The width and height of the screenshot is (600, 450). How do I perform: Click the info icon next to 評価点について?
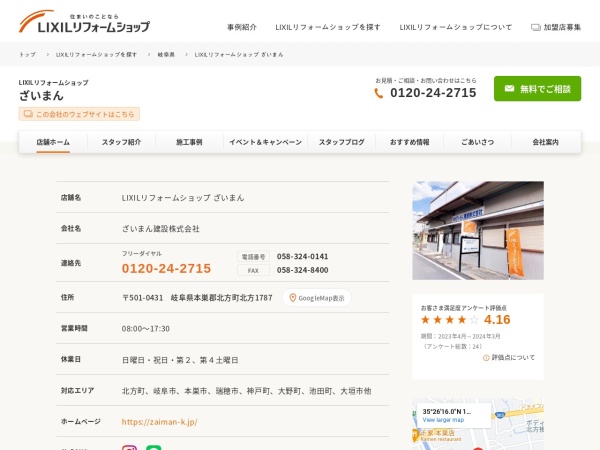click(x=486, y=358)
